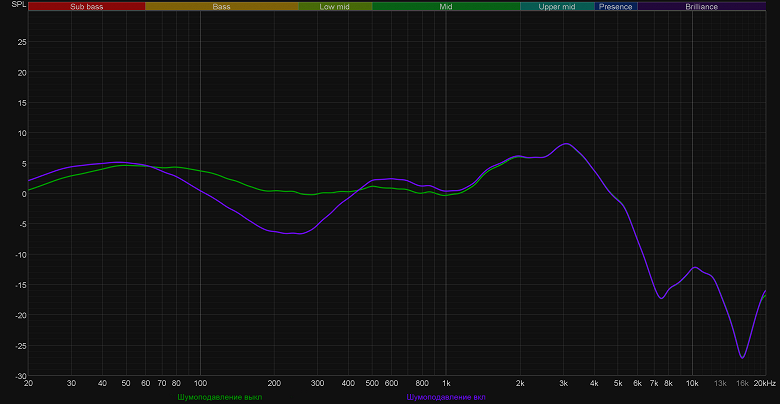Select the Low mid band label
This screenshot has height=404, width=780.
pos(335,6)
